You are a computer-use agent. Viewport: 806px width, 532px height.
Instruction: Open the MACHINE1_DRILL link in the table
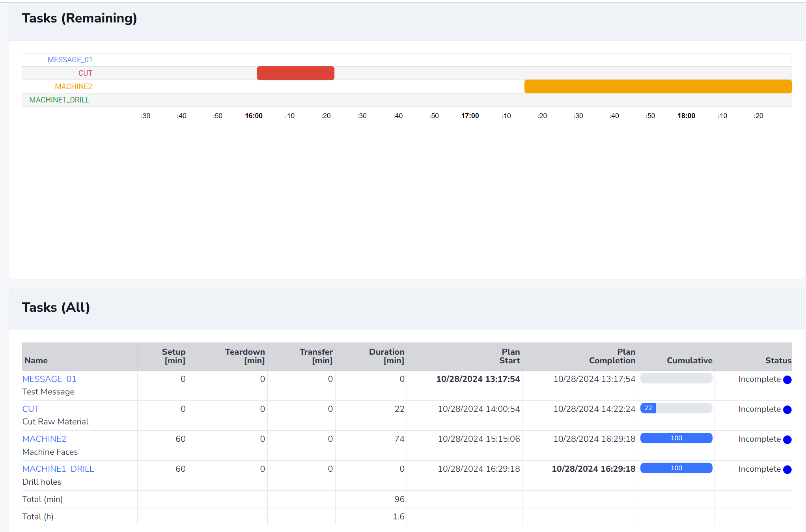pos(58,469)
